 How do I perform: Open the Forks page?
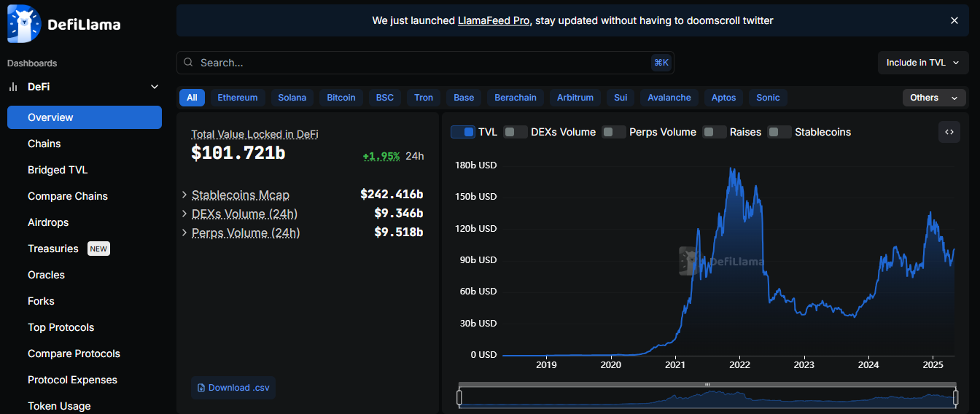pyautogui.click(x=41, y=301)
